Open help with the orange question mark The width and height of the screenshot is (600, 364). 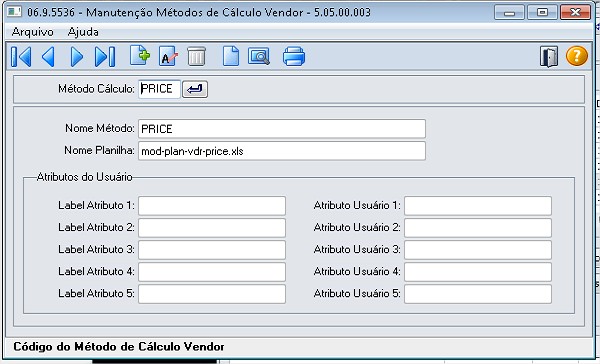tap(577, 56)
